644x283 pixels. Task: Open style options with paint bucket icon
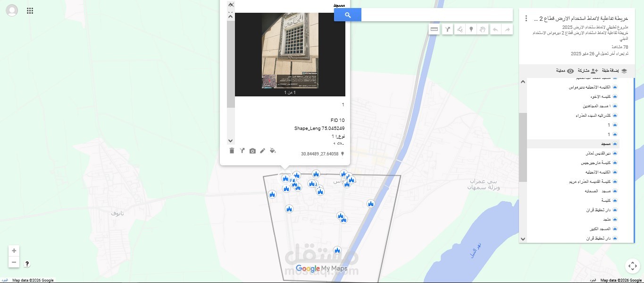point(273,151)
